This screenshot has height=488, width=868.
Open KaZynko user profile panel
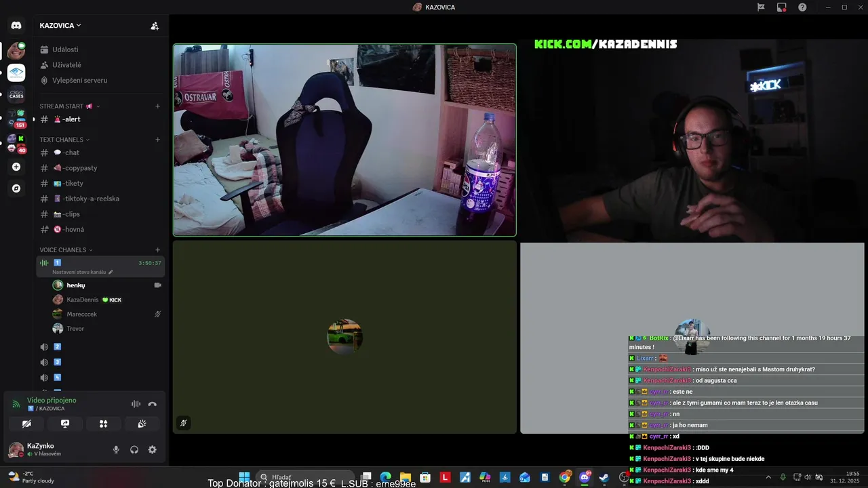pos(54,449)
